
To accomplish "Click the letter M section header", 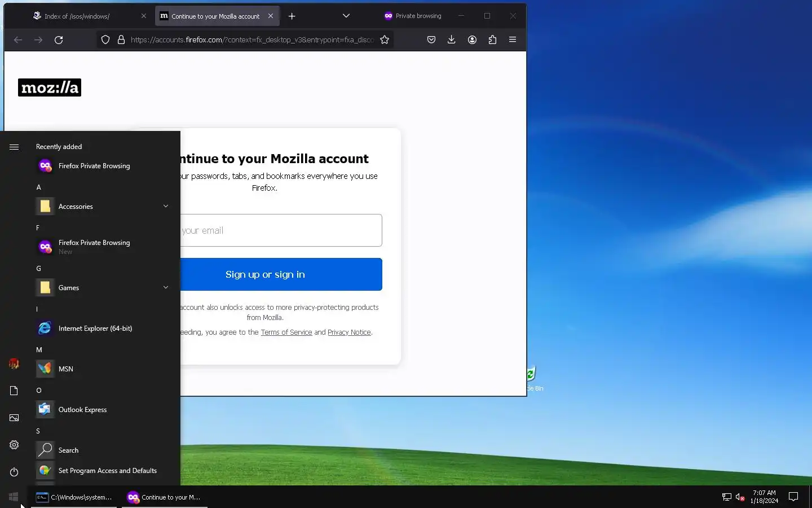I will (x=39, y=350).
